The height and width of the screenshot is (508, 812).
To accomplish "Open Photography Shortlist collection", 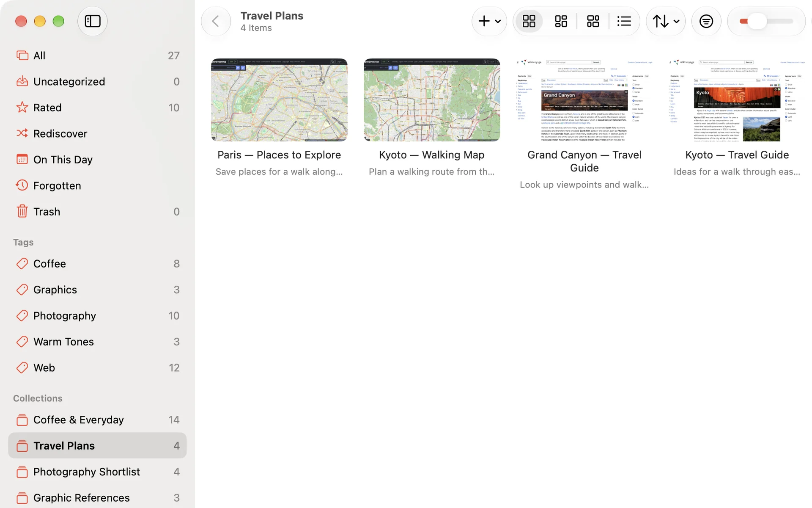I will 97,472.
